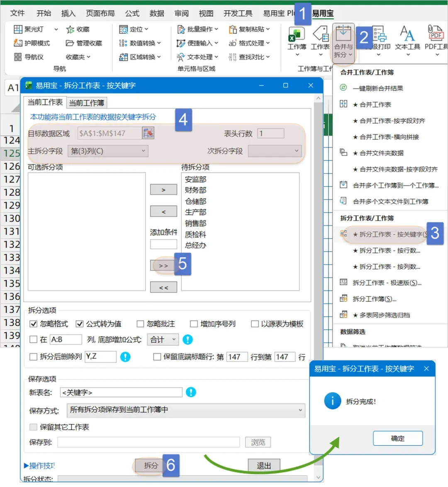The height and width of the screenshot is (487, 448).
Task: Click the 工作表 worksheet icon
Action: coord(321,34)
